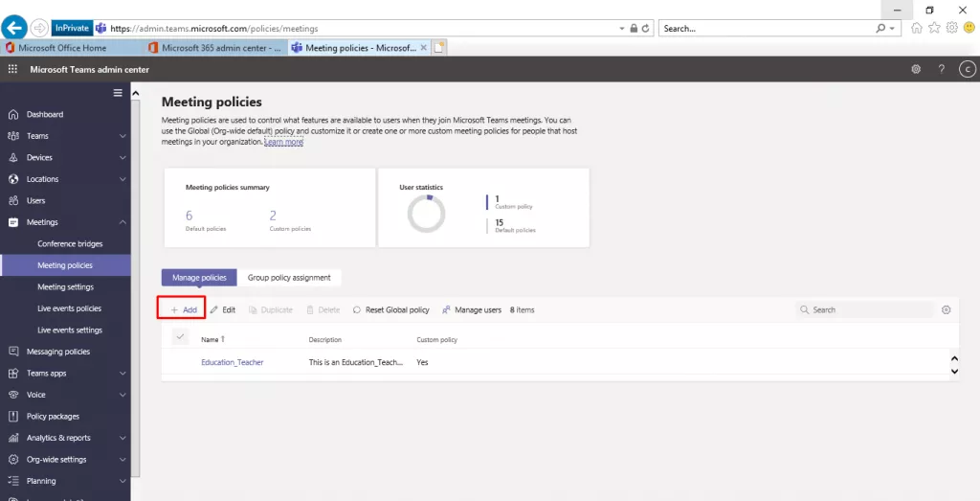Viewport: 980px width, 501px height.
Task: Open the app launcher waffle icon
Action: [x=12, y=69]
